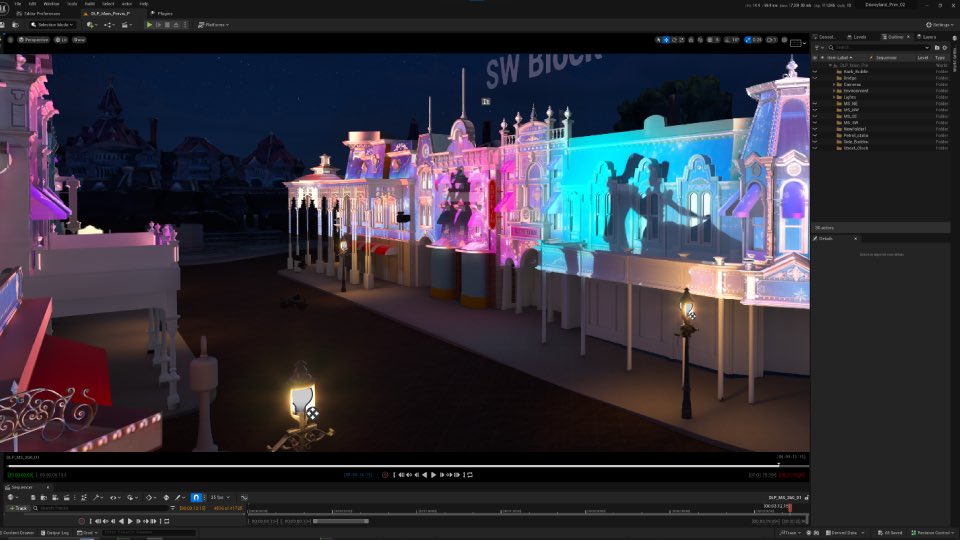The width and height of the screenshot is (960, 540).
Task: Click Sequencer transport record button
Action: (x=81, y=522)
